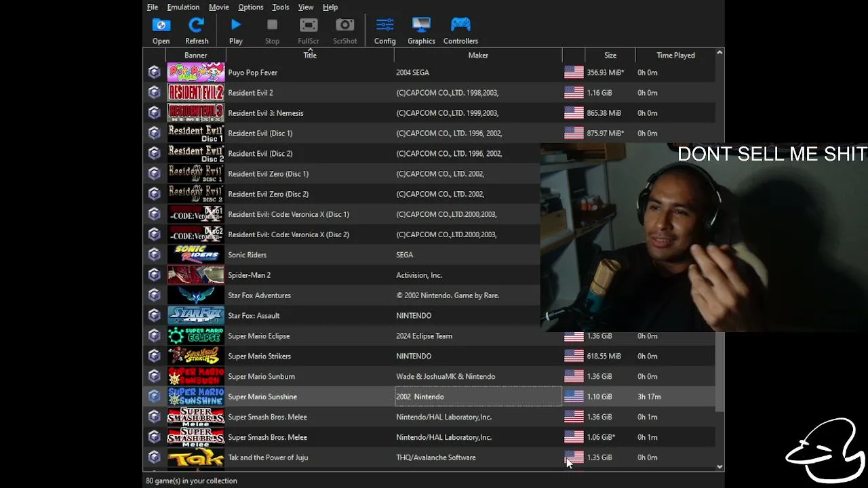The height and width of the screenshot is (488, 868).
Task: Click the GameCube platform icon beside Star Fox Adventures
Action: point(155,296)
